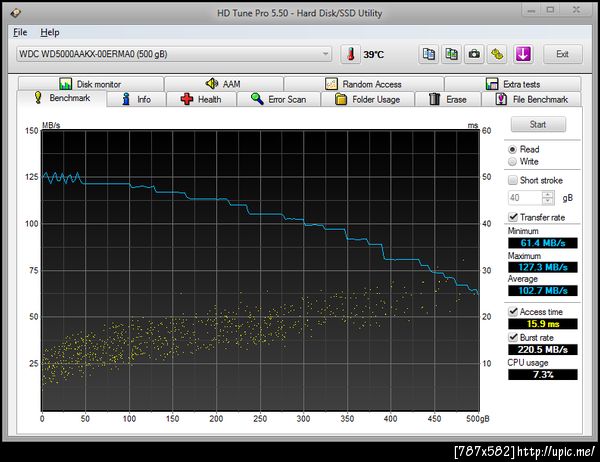Click the short stroke gB input field
Image resolution: width=600 pixels, height=462 pixels.
click(525, 198)
